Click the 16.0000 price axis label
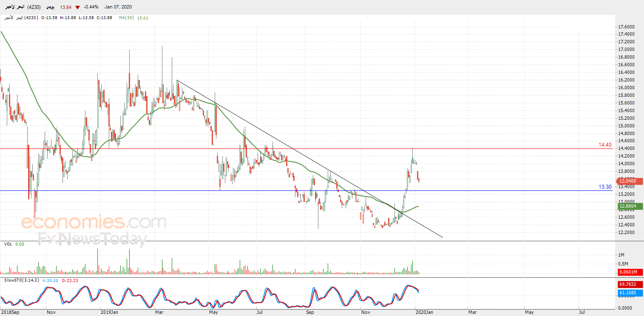This screenshot has width=644, height=316. coord(626,87)
